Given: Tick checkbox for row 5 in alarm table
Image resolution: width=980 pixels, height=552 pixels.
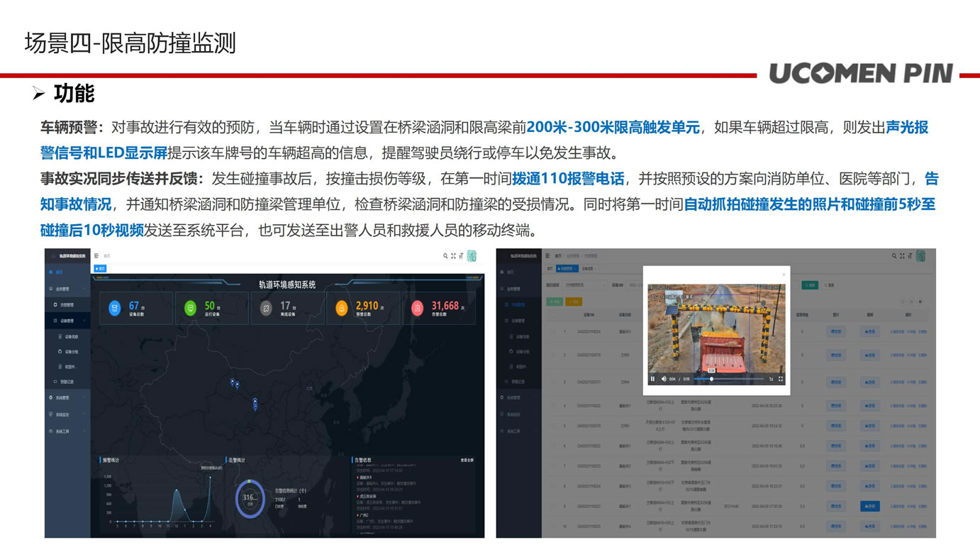Looking at the screenshot, I should pyautogui.click(x=554, y=426).
